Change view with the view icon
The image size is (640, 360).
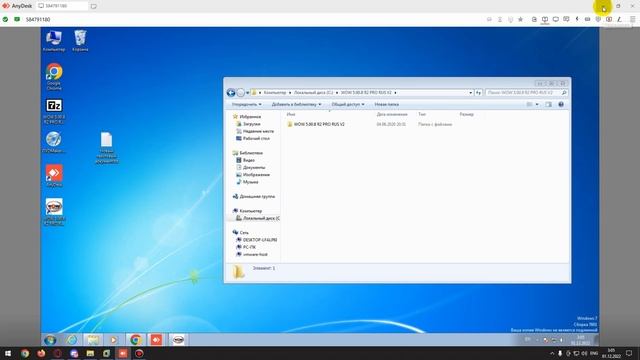coord(529,104)
